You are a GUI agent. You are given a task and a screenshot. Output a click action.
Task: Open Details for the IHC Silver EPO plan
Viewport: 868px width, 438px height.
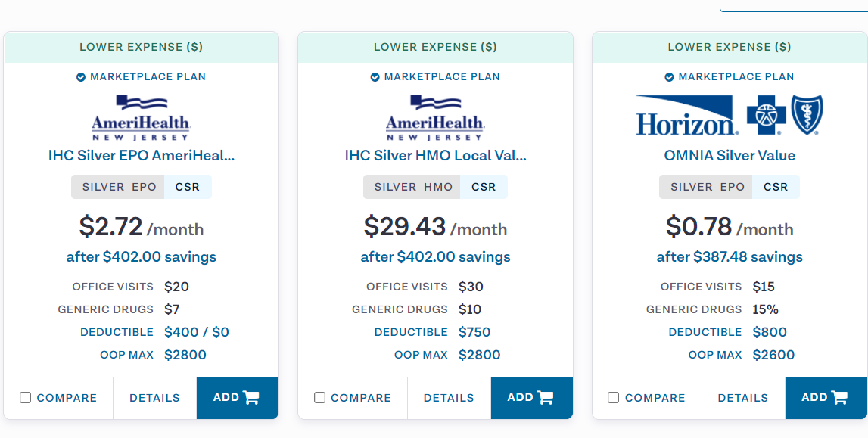(x=154, y=398)
